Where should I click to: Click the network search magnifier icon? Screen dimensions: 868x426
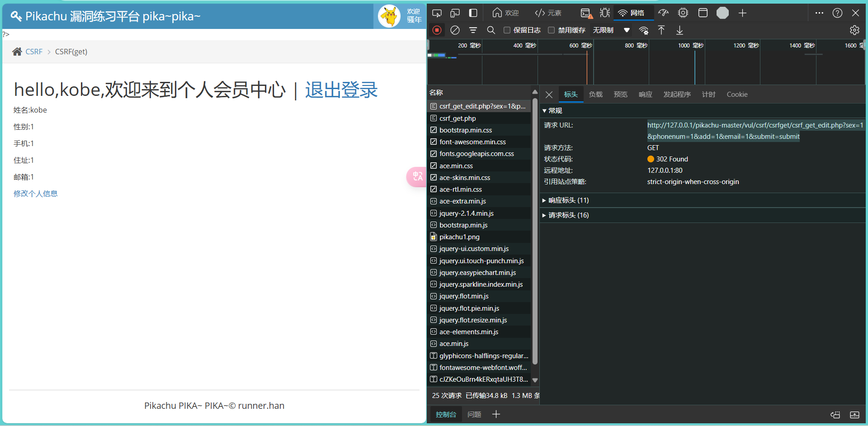point(491,30)
